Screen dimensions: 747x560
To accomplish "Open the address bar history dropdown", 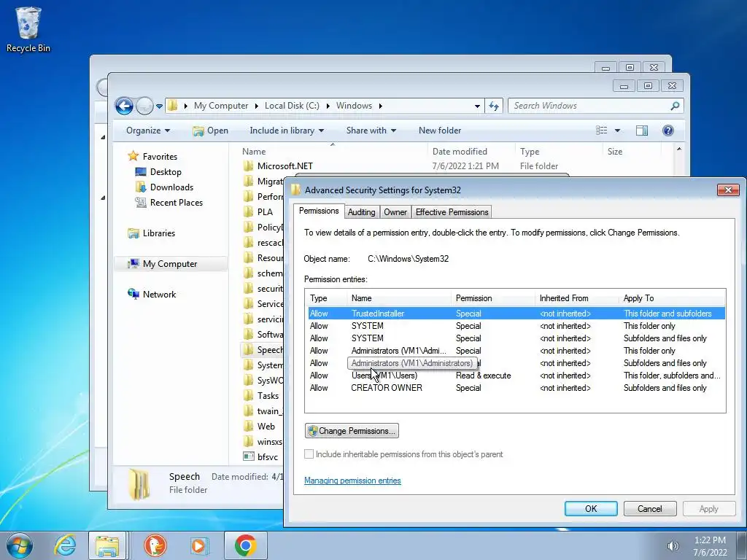I will (477, 106).
